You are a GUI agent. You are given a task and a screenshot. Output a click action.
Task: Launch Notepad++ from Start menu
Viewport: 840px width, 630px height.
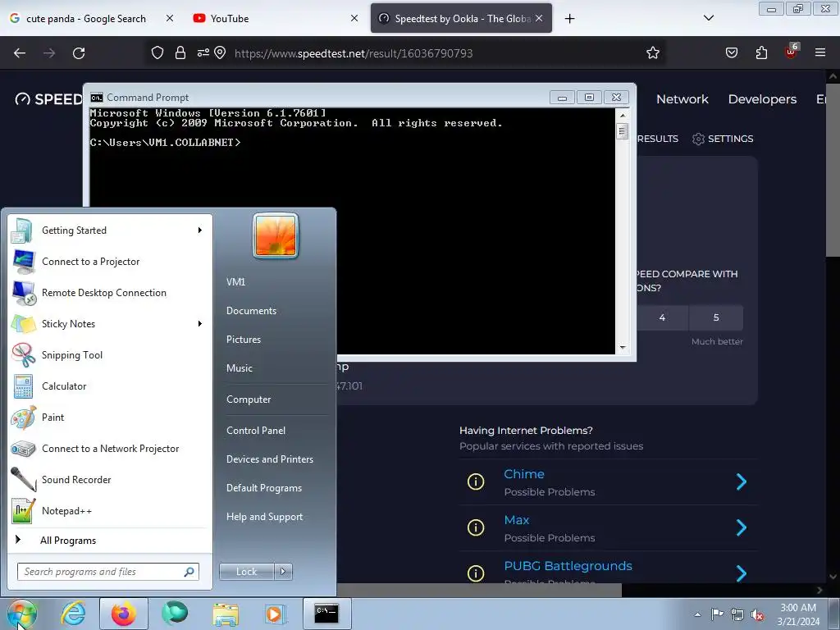coord(110,510)
